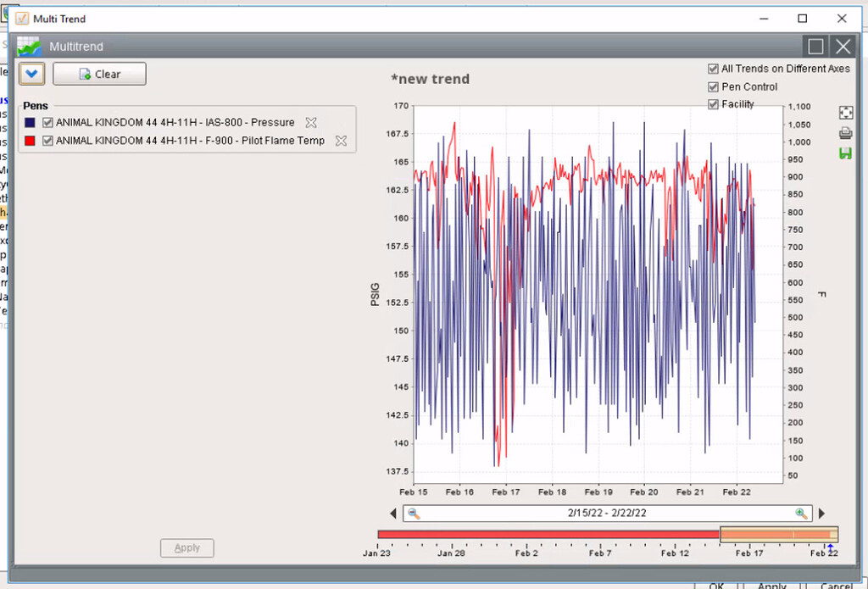Viewport: 868px width, 589px height.
Task: Open the blue dropdown arrow menu
Action: [31, 74]
